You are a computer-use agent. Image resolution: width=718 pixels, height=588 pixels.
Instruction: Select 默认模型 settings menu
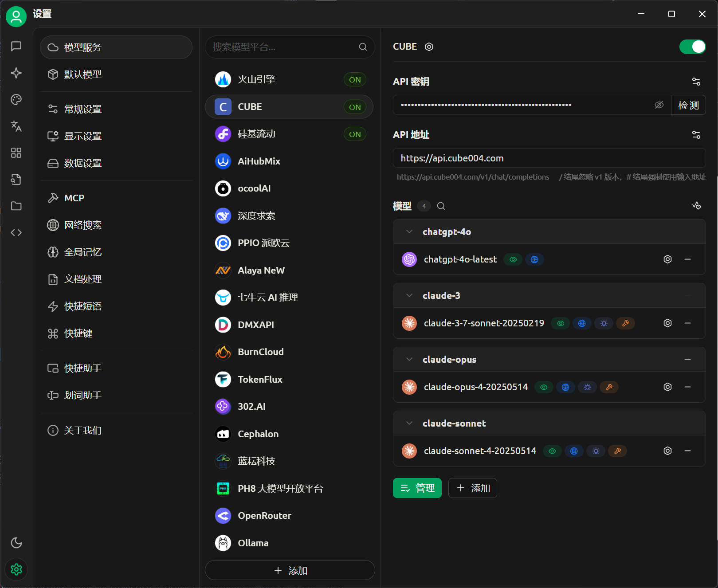tap(116, 74)
